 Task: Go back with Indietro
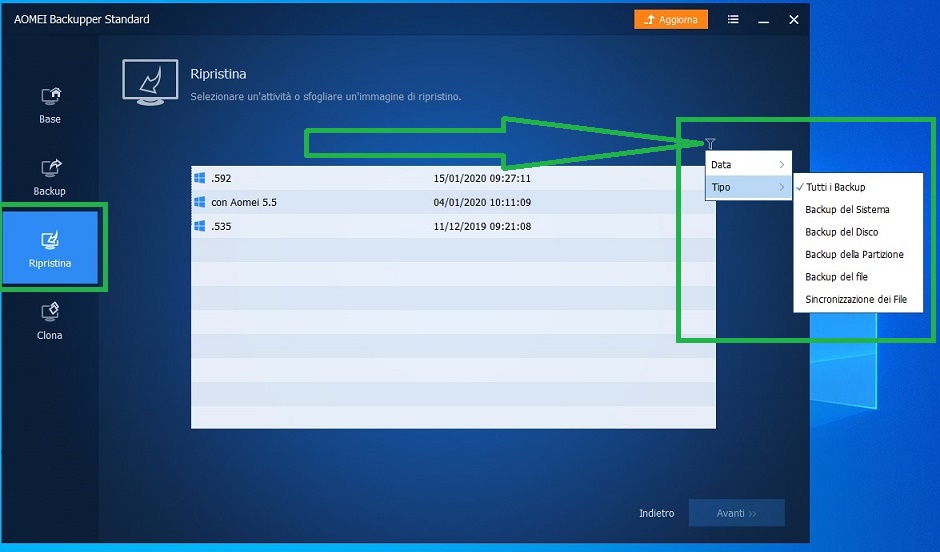(x=656, y=513)
